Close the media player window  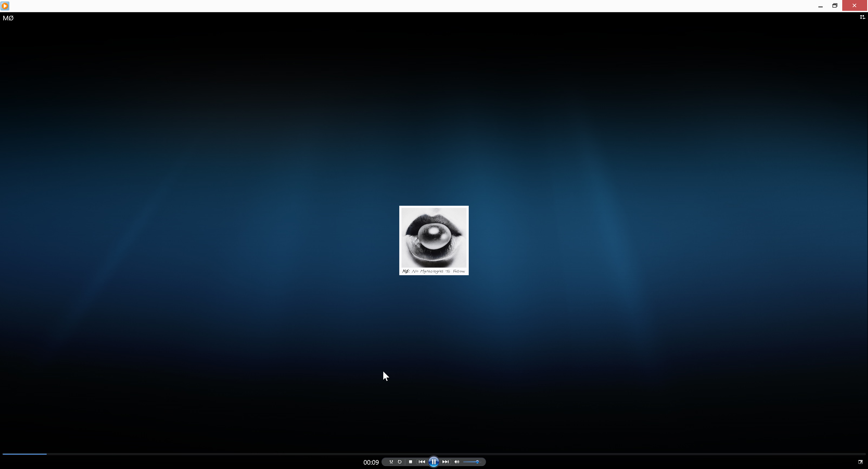pos(854,6)
